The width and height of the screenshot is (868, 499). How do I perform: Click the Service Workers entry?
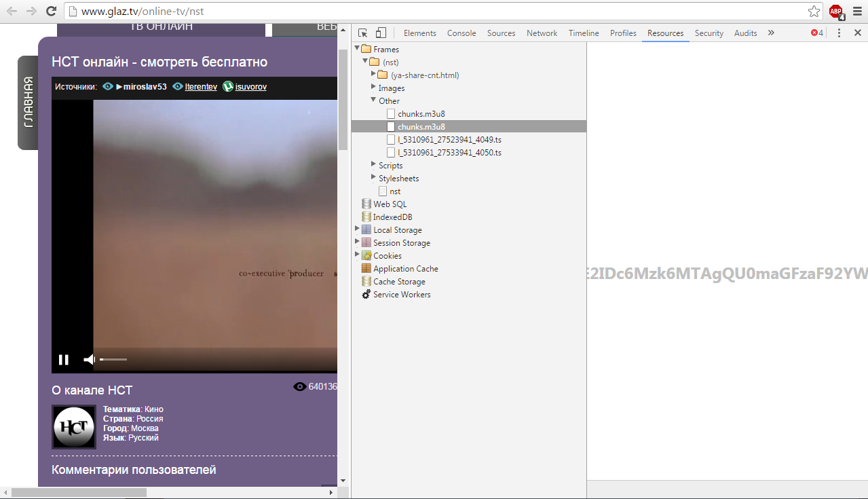tap(401, 294)
